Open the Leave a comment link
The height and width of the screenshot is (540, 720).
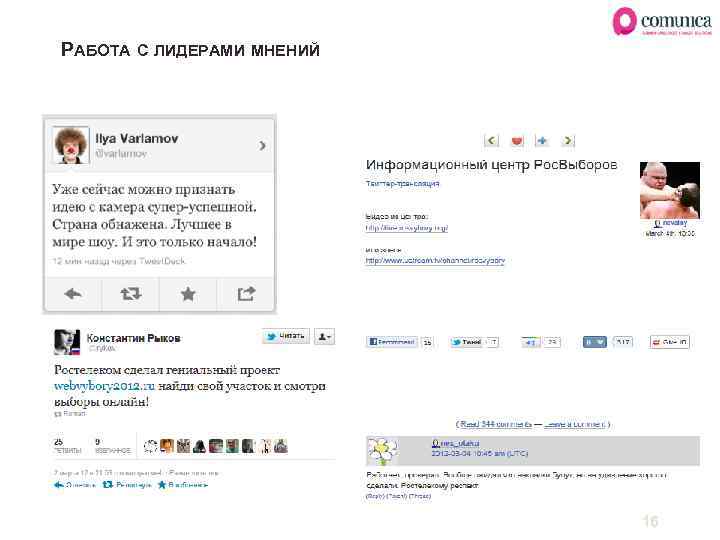click(x=575, y=424)
